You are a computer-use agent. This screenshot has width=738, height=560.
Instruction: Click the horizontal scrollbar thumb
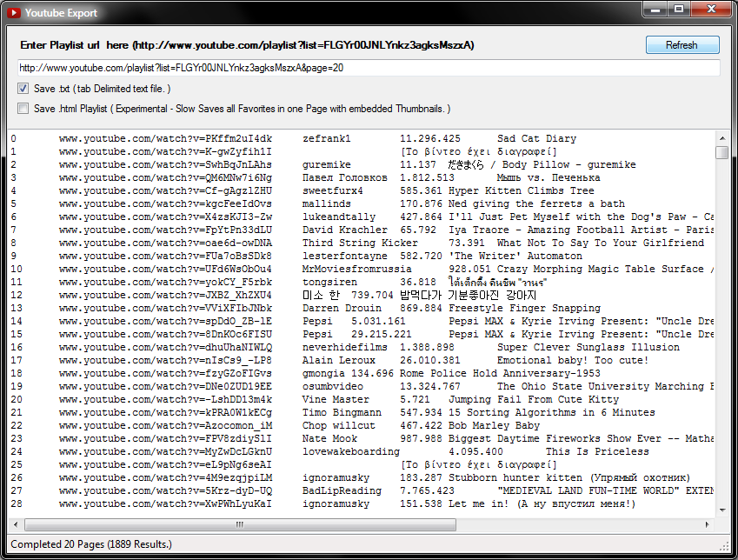pyautogui.click(x=240, y=524)
